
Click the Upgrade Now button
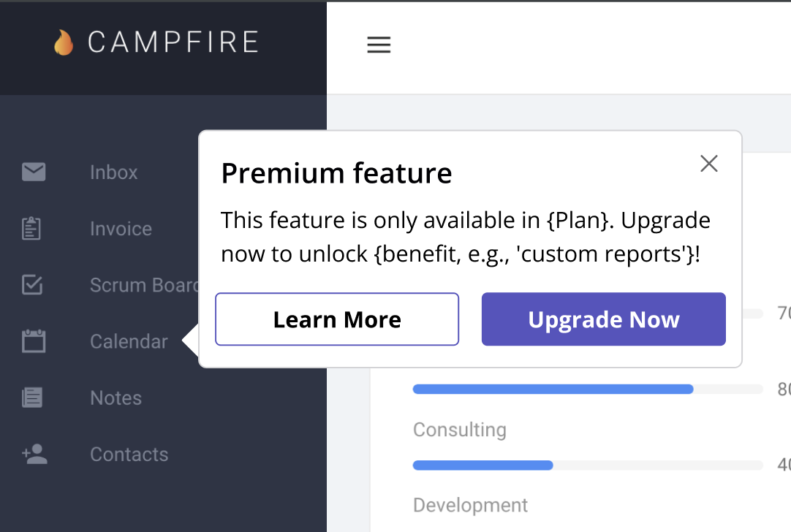tap(603, 319)
